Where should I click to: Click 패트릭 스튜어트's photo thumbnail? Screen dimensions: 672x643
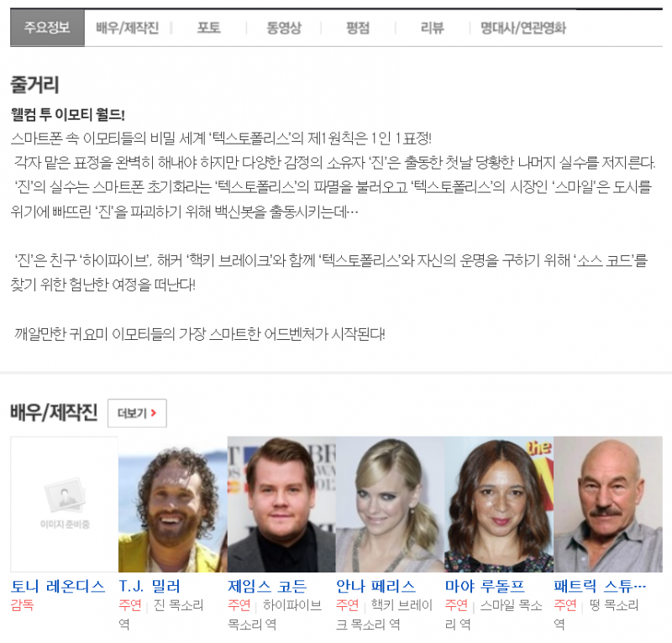pos(607,504)
